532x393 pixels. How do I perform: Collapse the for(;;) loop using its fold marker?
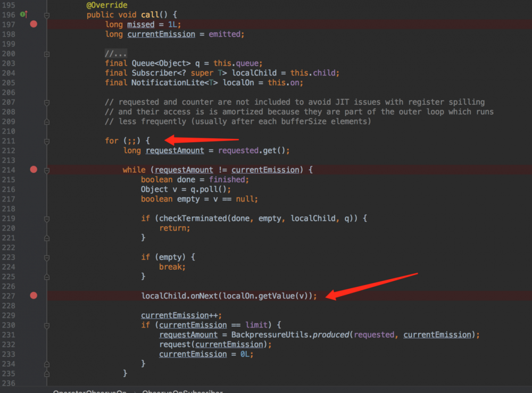point(46,140)
